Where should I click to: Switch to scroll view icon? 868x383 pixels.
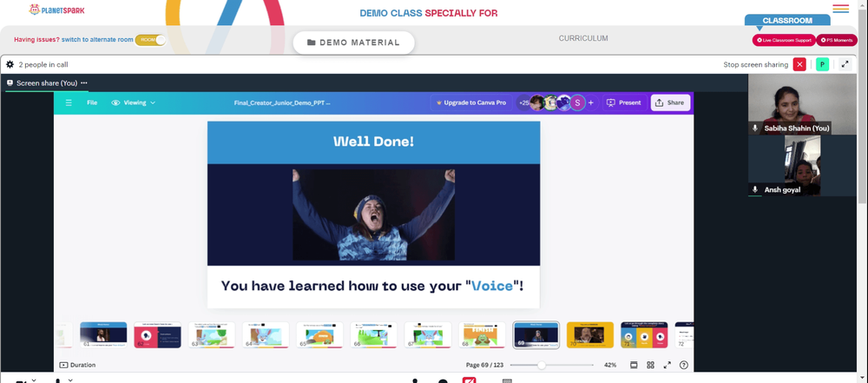tap(634, 365)
